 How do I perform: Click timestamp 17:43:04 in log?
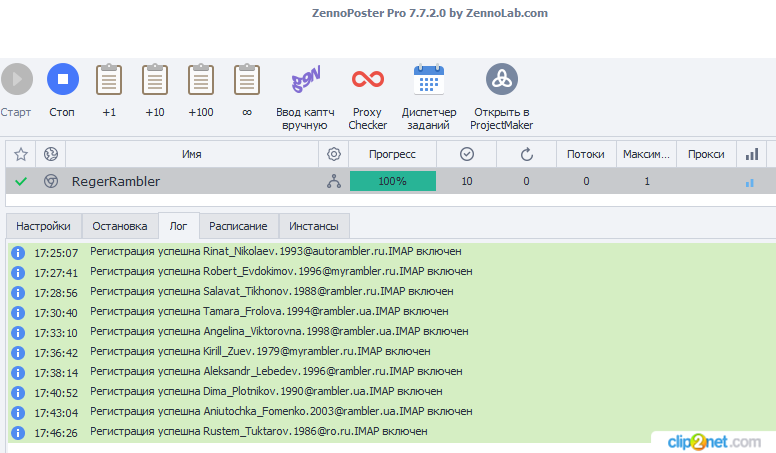(56, 413)
